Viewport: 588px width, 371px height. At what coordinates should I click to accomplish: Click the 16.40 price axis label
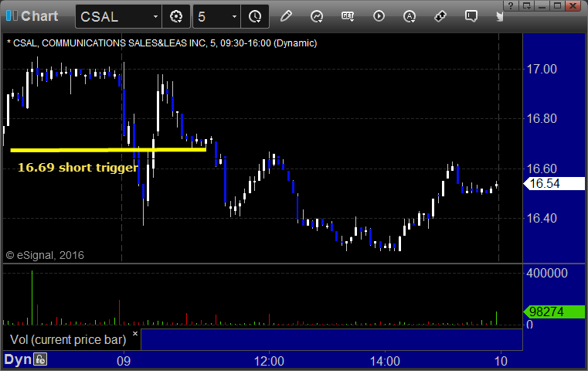542,218
